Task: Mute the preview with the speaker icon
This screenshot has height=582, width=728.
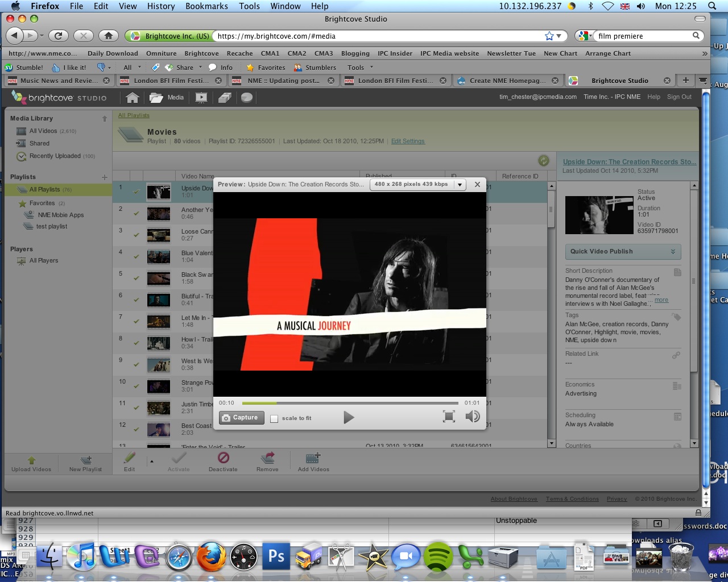Action: (x=472, y=417)
